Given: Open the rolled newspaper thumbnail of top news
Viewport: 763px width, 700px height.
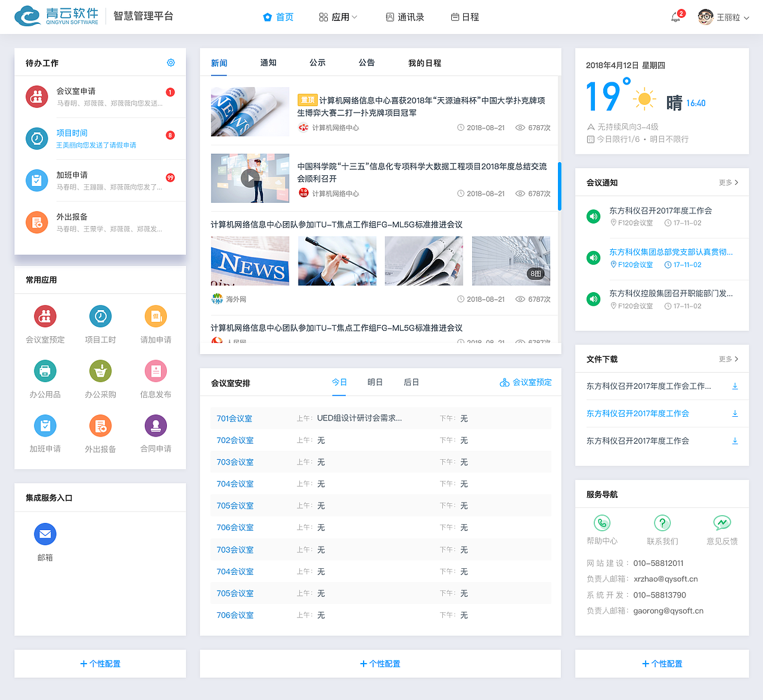Looking at the screenshot, I should click(250, 111).
